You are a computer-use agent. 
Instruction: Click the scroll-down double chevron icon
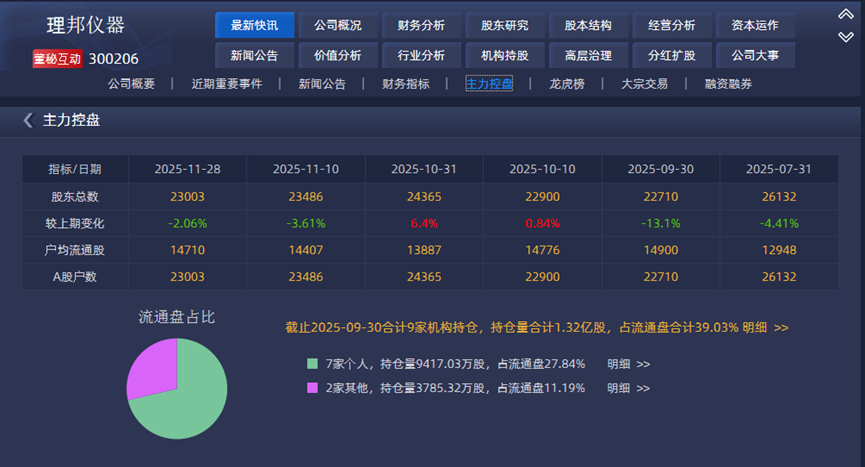[x=846, y=37]
